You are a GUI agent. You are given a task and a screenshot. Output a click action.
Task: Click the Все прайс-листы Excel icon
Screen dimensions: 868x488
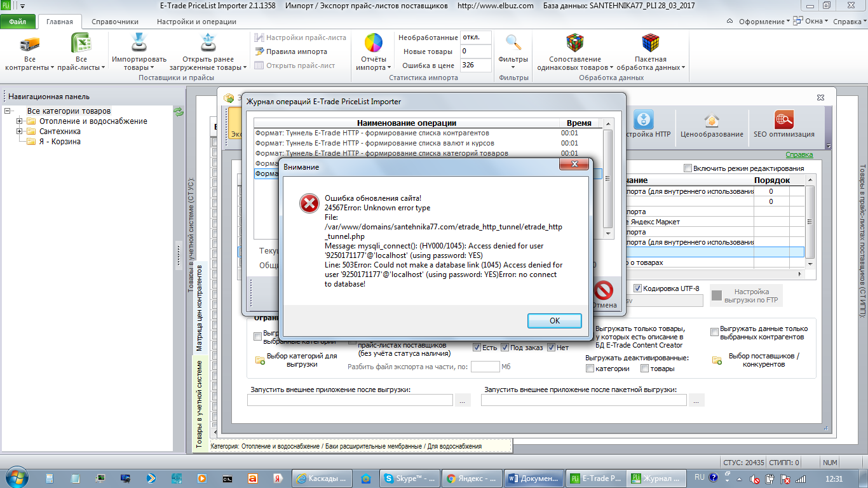click(x=80, y=44)
